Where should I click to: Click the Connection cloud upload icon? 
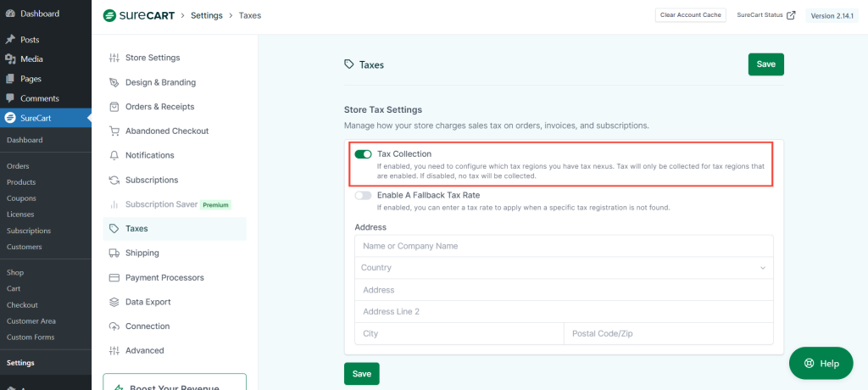tap(114, 326)
